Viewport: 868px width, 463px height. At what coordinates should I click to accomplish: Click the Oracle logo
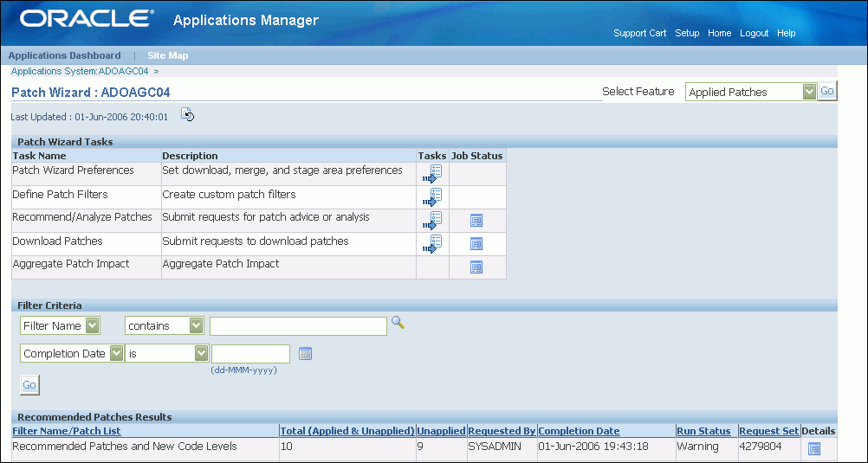coord(87,19)
